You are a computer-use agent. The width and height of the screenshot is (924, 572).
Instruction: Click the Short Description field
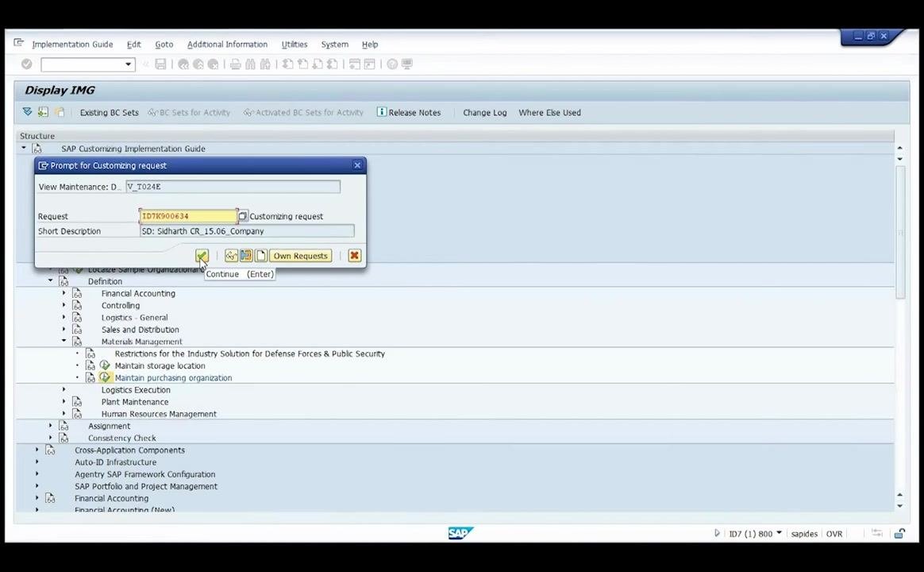pyautogui.click(x=247, y=231)
